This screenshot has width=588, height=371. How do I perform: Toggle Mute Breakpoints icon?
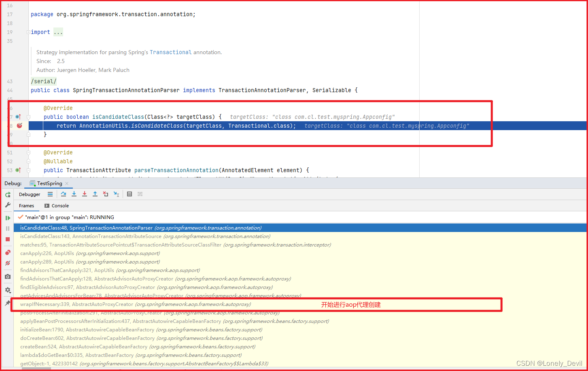click(x=8, y=263)
